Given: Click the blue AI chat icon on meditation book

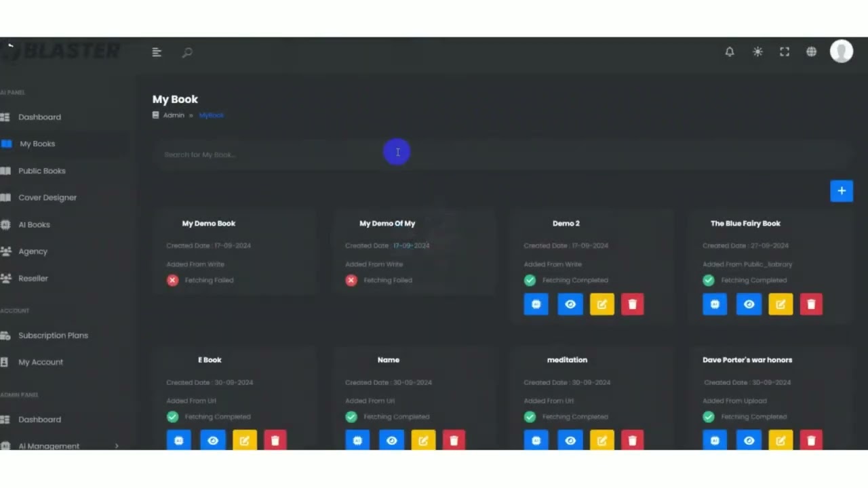Looking at the screenshot, I should click(x=536, y=440).
